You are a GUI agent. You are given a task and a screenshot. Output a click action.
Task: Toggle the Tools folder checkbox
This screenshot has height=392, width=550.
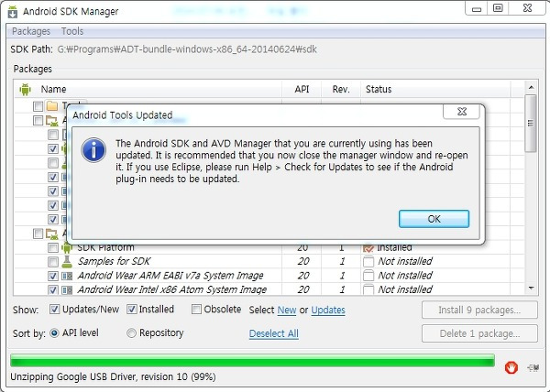38,106
